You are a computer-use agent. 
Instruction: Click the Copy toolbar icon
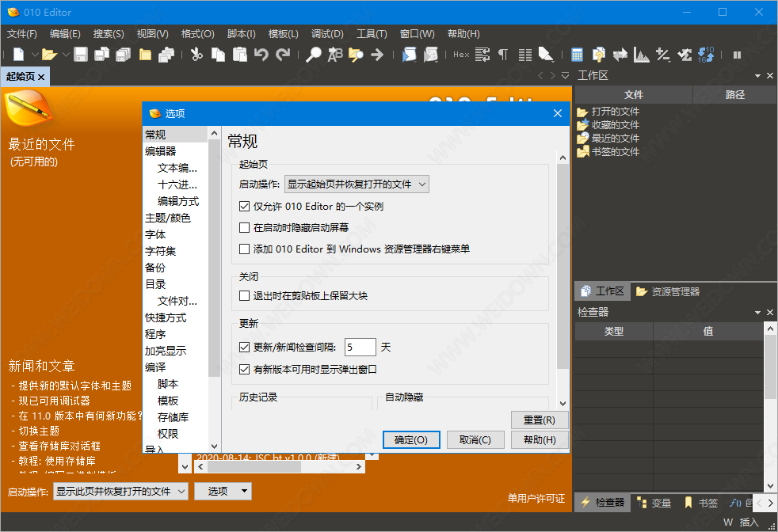pos(218,54)
